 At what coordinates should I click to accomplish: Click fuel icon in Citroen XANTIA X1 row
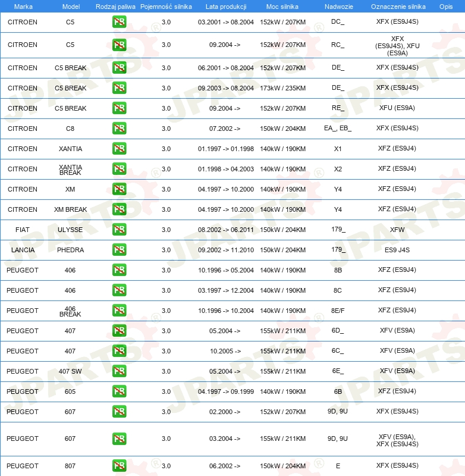119,149
